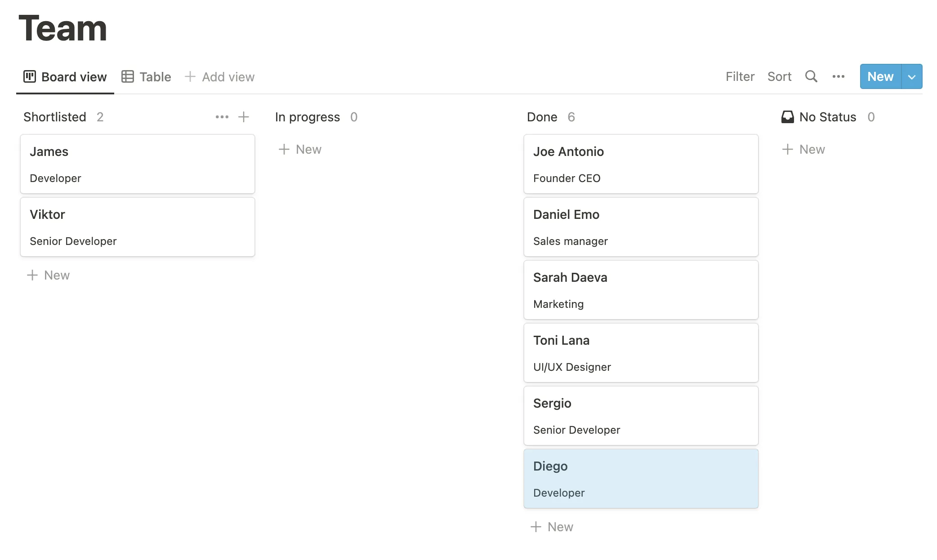Open Shortlisted column three-dot menu

(222, 117)
